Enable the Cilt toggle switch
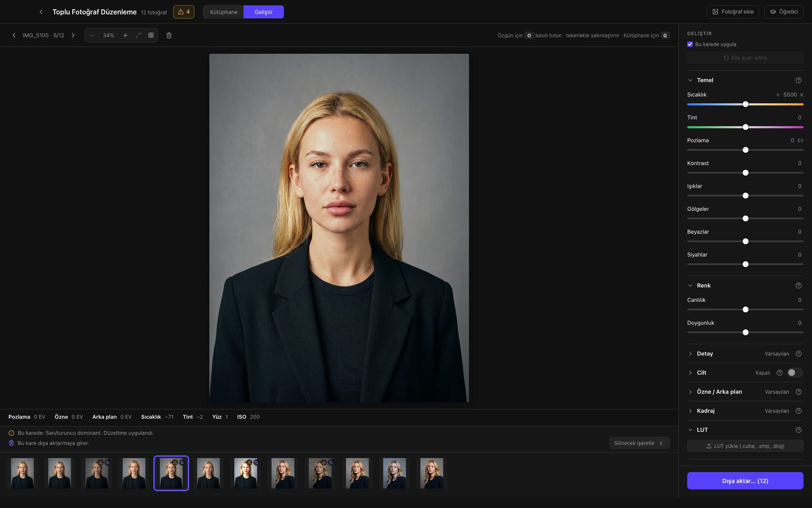Screen dimensions: 812x508 point(795,373)
